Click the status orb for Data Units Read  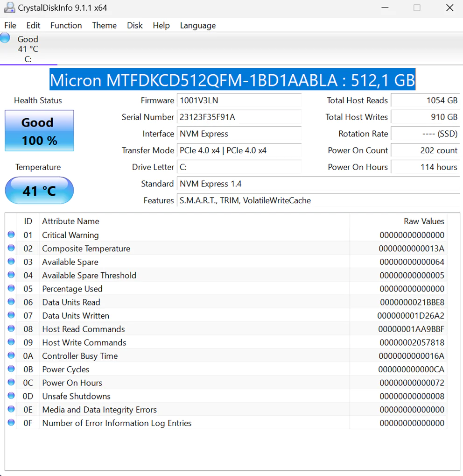(x=11, y=301)
